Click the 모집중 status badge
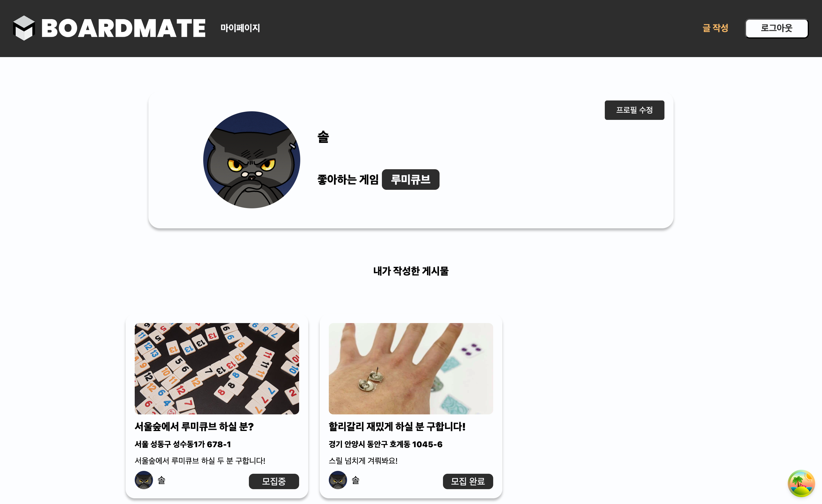This screenshot has width=822, height=504. pos(274,481)
